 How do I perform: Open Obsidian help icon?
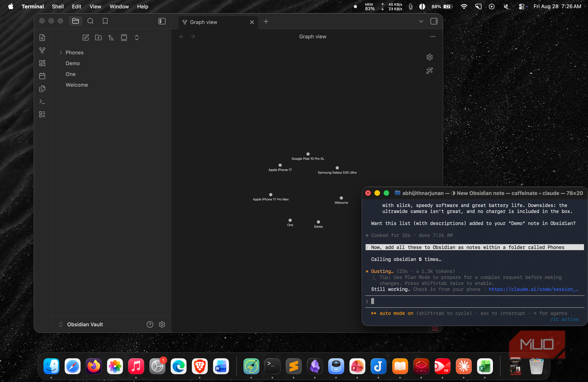[150, 324]
